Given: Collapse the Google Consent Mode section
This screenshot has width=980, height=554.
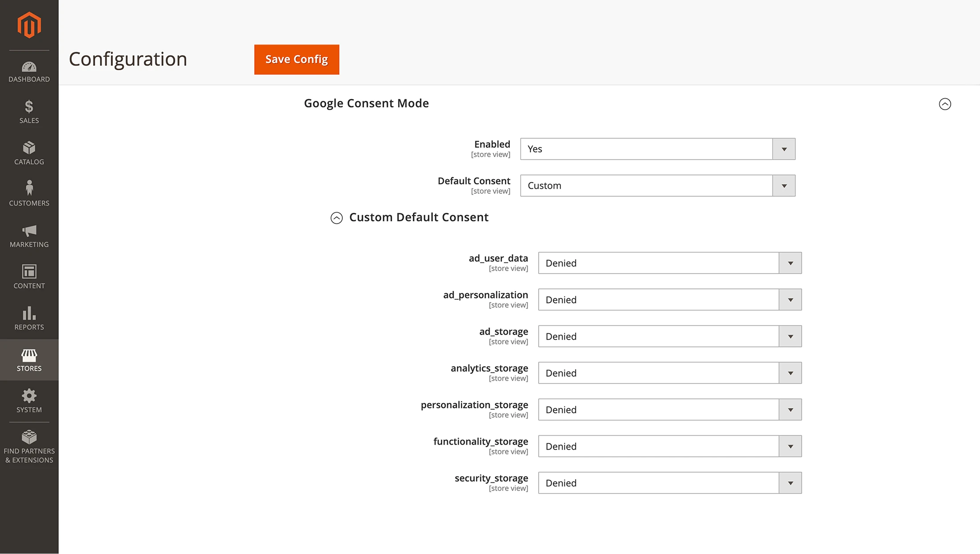Looking at the screenshot, I should click(945, 104).
